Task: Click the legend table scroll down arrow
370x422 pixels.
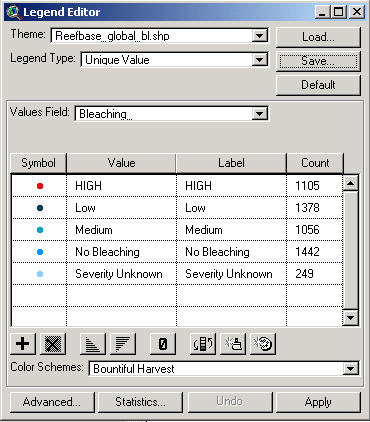Action: 350,318
